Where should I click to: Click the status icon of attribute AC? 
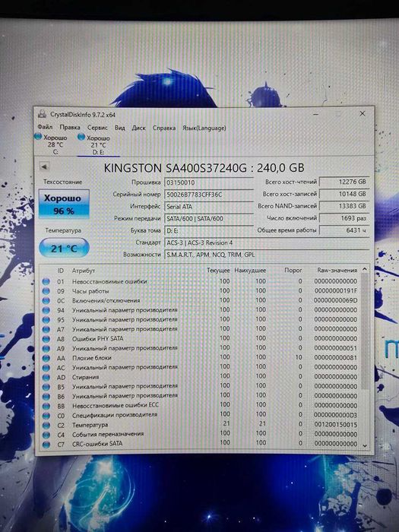pyautogui.click(x=46, y=367)
